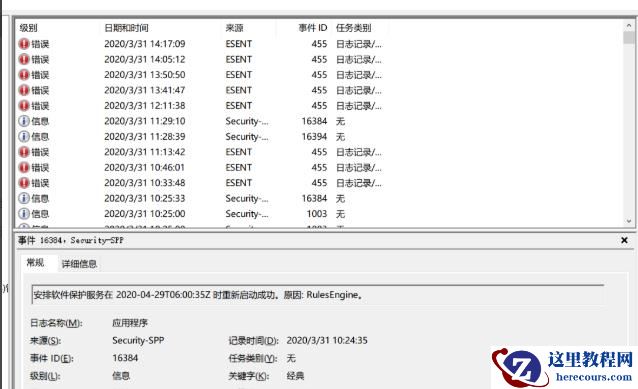Select date cell 2020/3/31 11:13:42
The width and height of the screenshot is (638, 389).
pyautogui.click(x=145, y=152)
